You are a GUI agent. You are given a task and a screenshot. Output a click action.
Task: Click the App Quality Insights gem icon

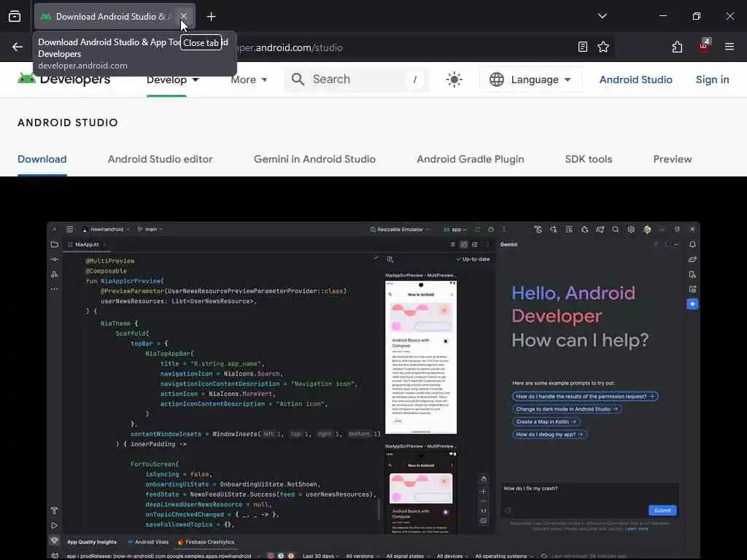click(54, 541)
